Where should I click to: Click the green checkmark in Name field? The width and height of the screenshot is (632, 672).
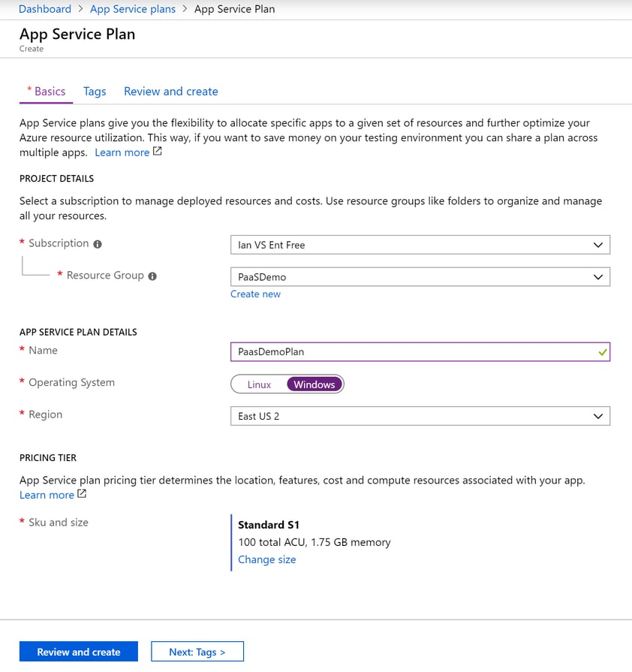tap(603, 352)
